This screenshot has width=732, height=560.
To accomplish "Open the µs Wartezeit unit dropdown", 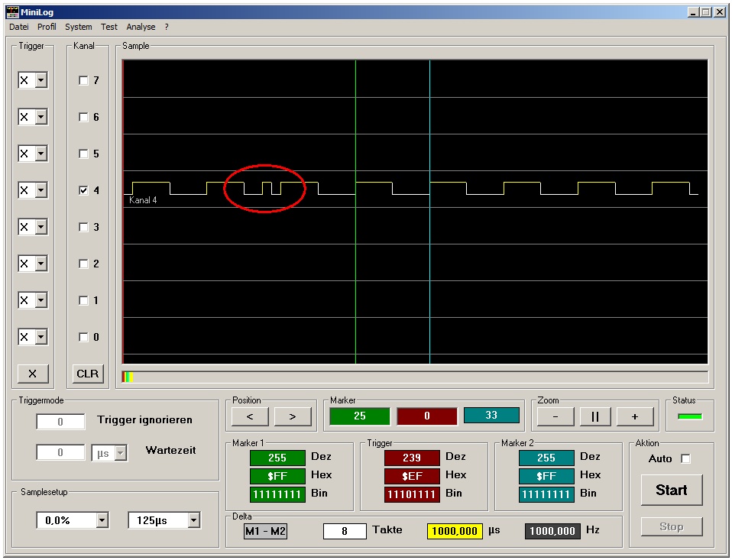I will (x=121, y=453).
